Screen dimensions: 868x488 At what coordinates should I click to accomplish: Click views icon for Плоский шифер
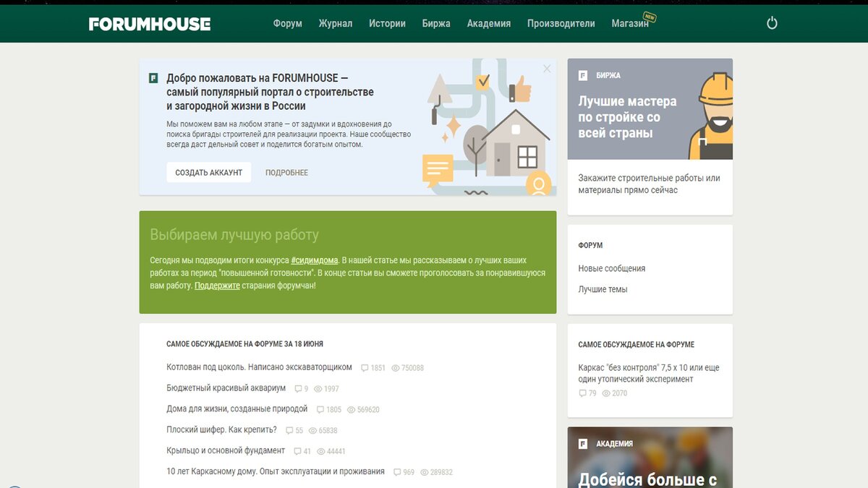coord(313,431)
